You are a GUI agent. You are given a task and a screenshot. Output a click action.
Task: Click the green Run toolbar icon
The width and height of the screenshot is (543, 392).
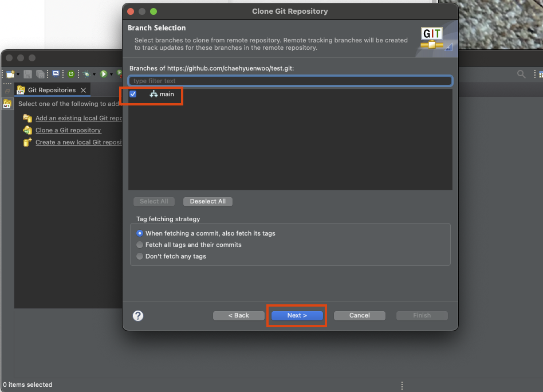(x=104, y=74)
